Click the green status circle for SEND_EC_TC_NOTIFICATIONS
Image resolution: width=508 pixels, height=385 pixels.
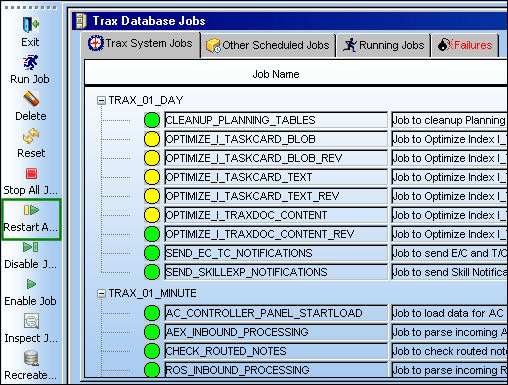pos(152,253)
